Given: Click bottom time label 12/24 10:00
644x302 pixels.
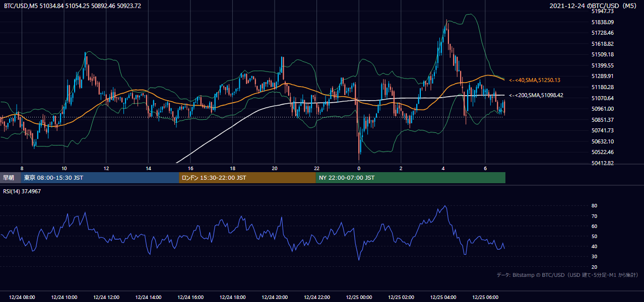Looking at the screenshot, I should click(64, 297).
